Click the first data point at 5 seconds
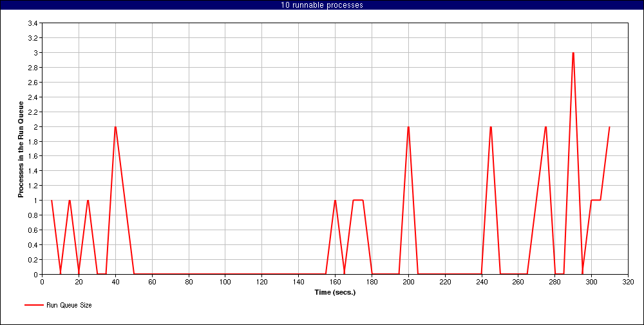The height and width of the screenshot is (325, 644). pyautogui.click(x=52, y=201)
